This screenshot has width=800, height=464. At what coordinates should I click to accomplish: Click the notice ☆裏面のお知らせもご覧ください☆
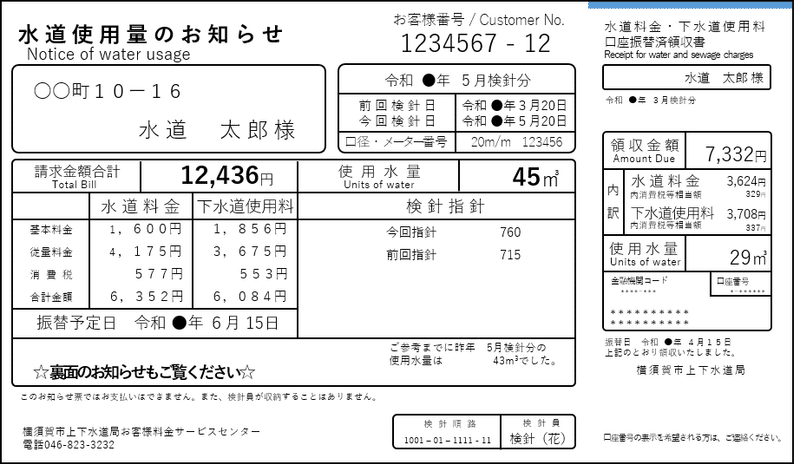[x=144, y=372]
